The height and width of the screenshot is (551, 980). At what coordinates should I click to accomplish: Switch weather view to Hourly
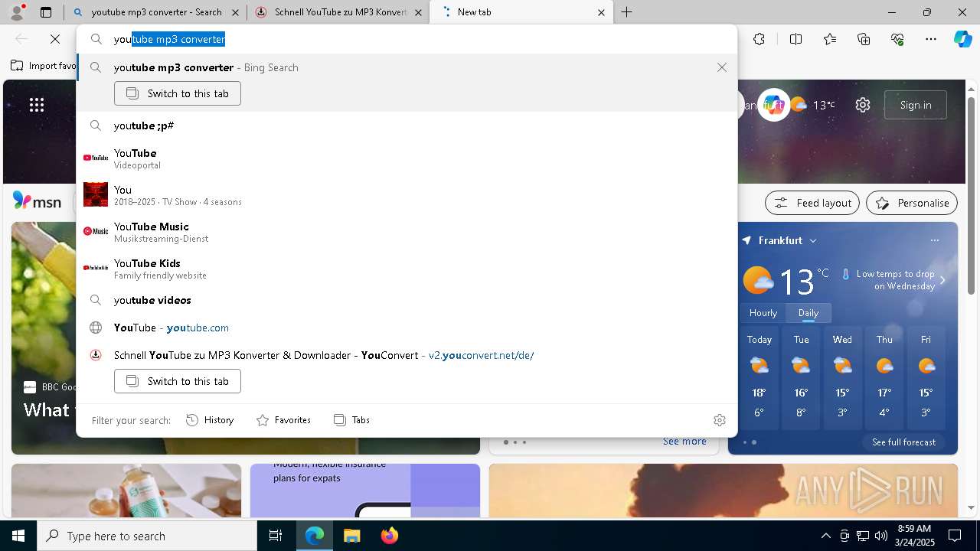[x=763, y=313]
